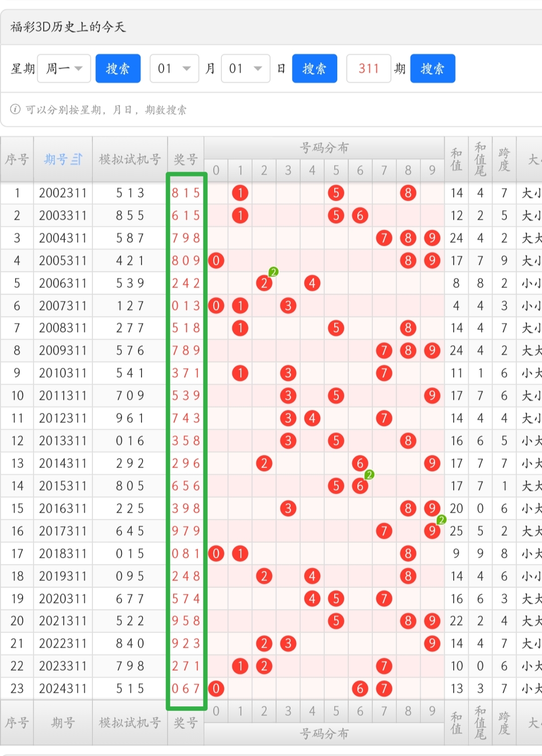Viewport: 542px width, 756px height.
Task: Click the bottom 期号 footer header
Action: pyautogui.click(x=63, y=723)
